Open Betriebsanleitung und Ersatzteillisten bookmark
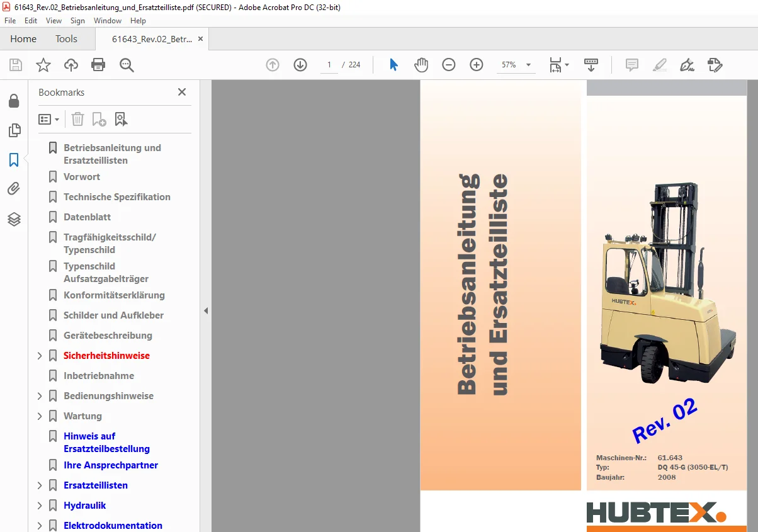 (x=112, y=154)
